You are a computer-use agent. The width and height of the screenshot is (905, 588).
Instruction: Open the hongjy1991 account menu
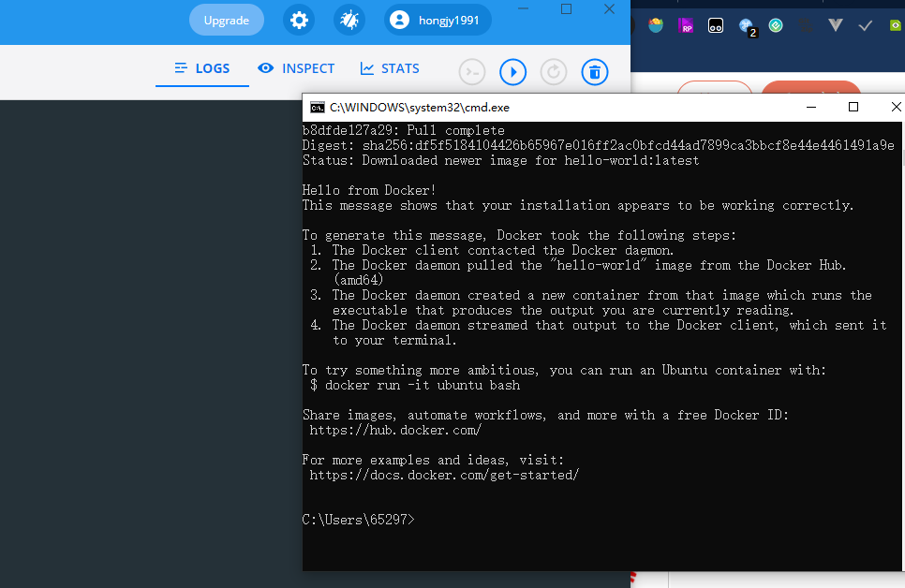pyautogui.click(x=437, y=19)
